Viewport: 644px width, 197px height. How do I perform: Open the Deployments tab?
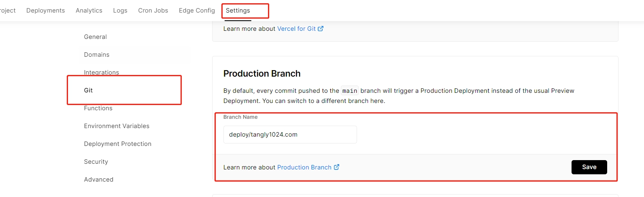45,11
